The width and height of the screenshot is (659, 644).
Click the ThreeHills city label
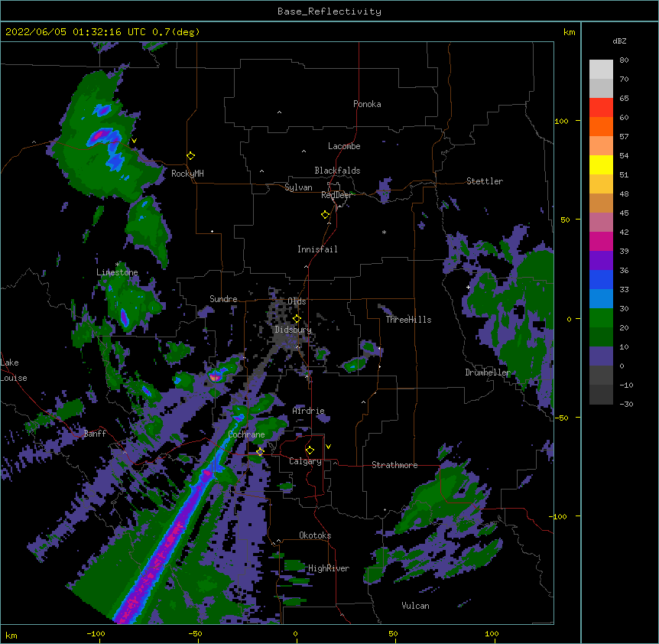coord(408,320)
